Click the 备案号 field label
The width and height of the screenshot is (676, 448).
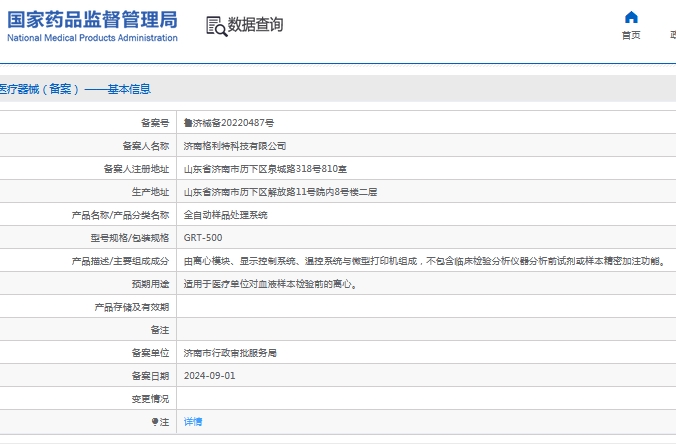click(x=155, y=123)
